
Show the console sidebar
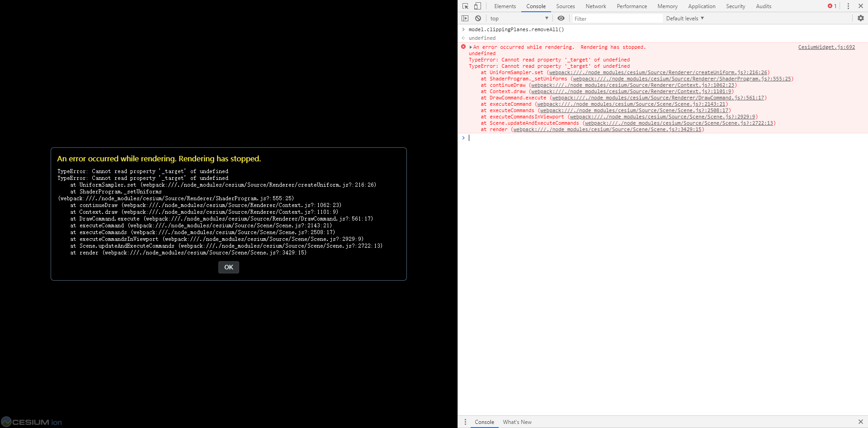click(465, 19)
